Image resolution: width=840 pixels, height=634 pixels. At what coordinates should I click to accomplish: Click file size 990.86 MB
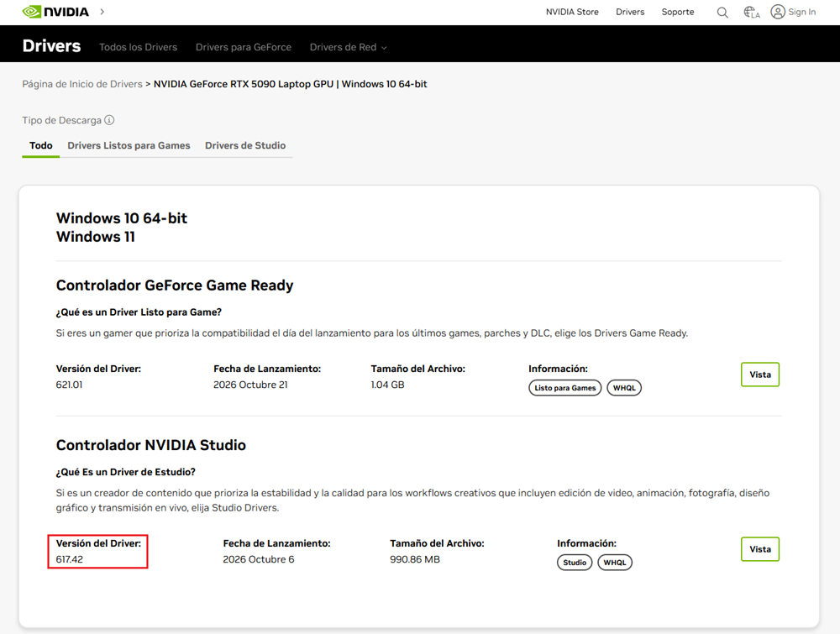coord(415,559)
